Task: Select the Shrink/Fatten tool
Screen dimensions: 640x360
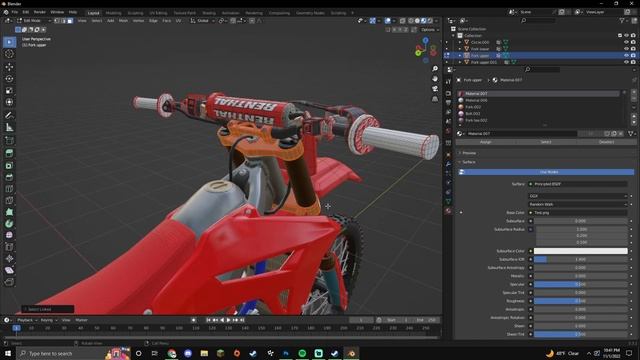Action: coord(9,258)
